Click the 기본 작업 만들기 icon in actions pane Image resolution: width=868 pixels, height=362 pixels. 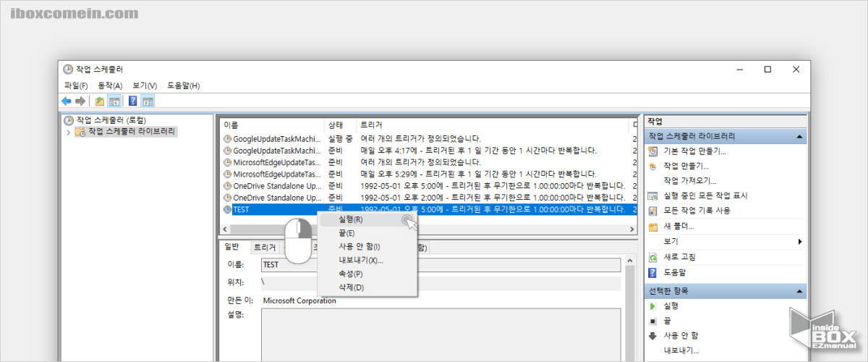tap(653, 151)
